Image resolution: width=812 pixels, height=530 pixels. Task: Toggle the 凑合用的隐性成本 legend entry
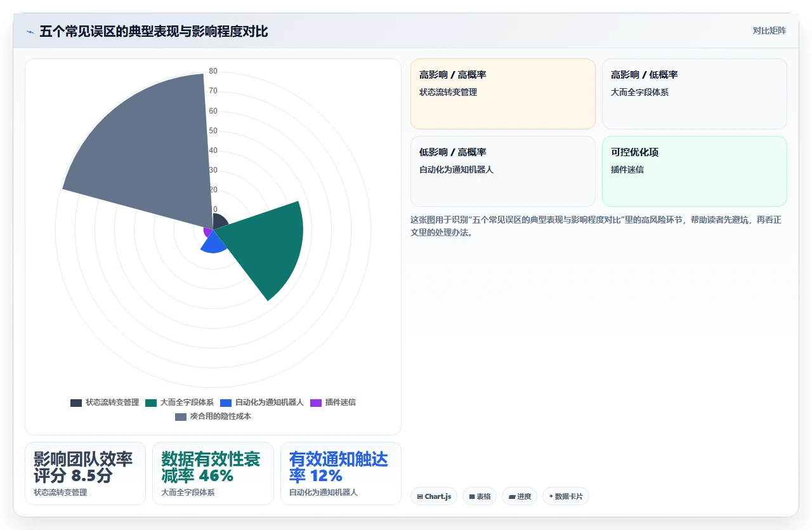[213, 416]
